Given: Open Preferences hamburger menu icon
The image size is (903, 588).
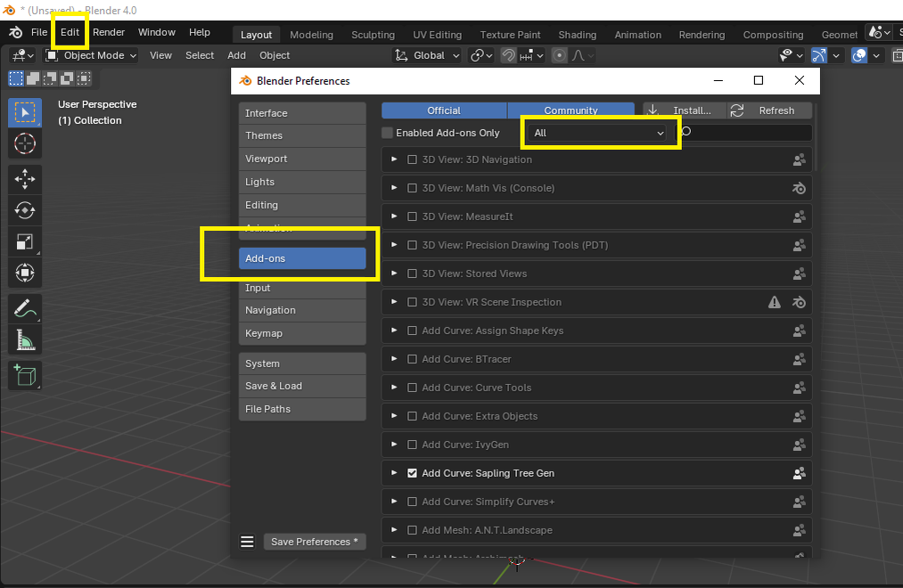Looking at the screenshot, I should [247, 542].
